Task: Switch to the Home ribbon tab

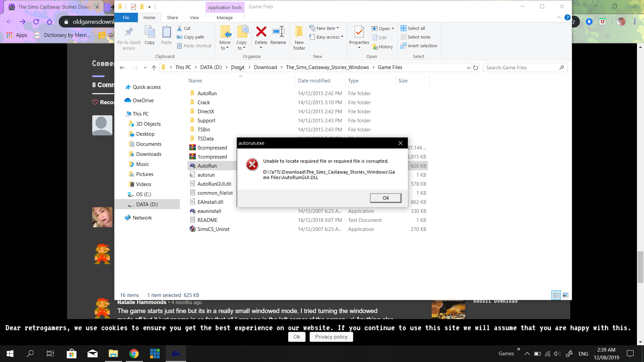Action: click(x=149, y=18)
